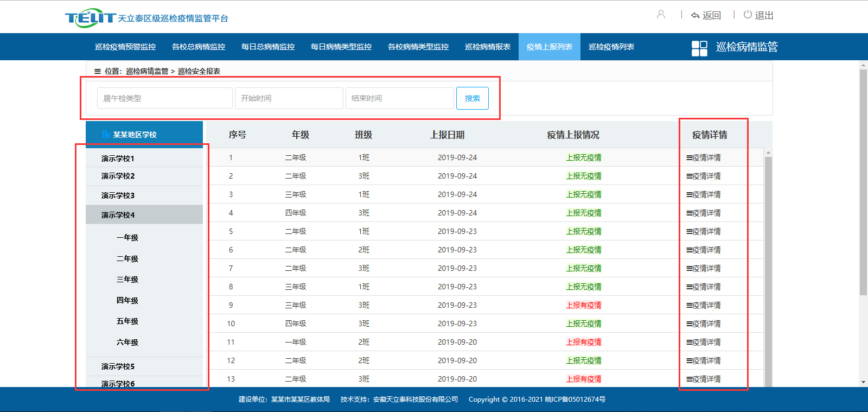Open 疫情详情 list icon for row 9
This screenshot has height=412, width=868.
tap(690, 306)
